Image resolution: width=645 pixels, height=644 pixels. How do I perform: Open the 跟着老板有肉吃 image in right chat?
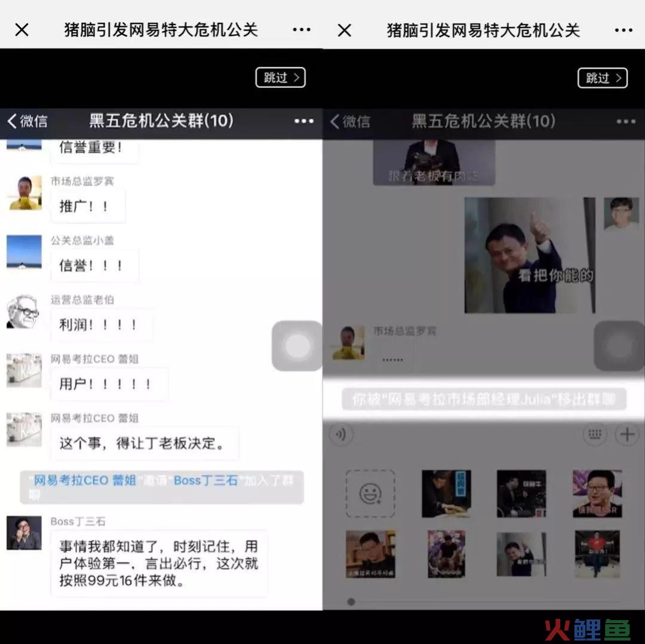tap(434, 162)
